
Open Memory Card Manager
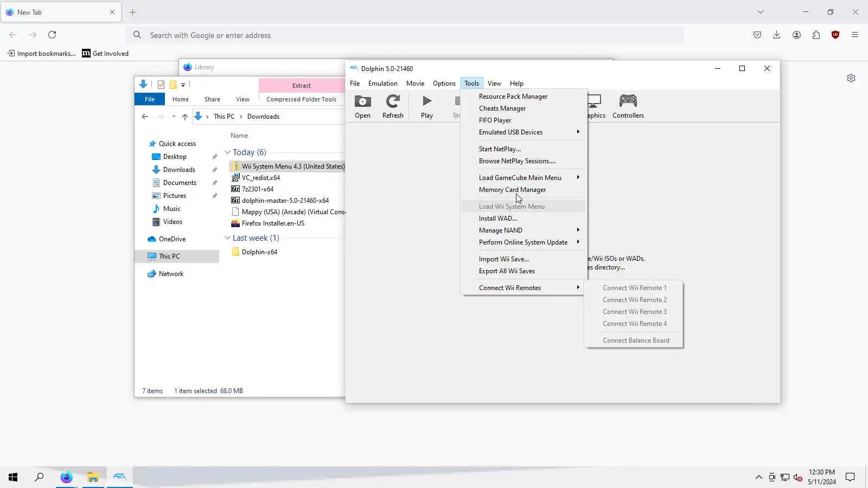coord(524,190)
